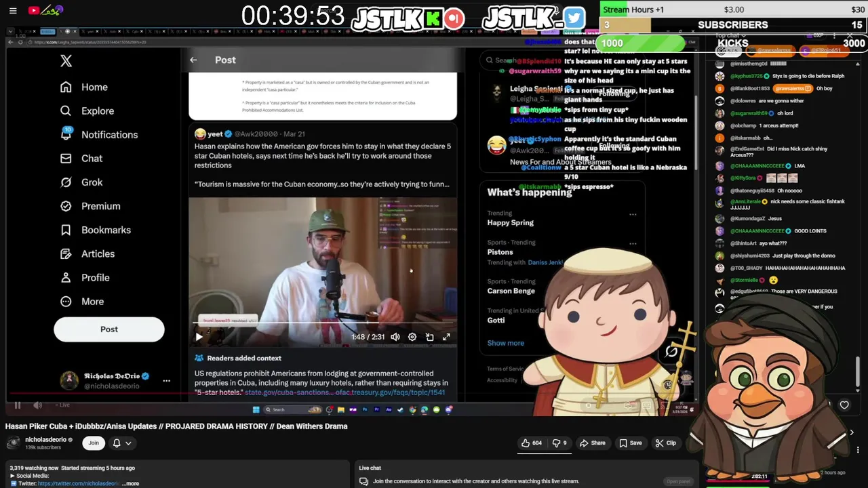Like the livestream with thumbs up
Viewport: 868px width, 488px height.
tap(531, 443)
